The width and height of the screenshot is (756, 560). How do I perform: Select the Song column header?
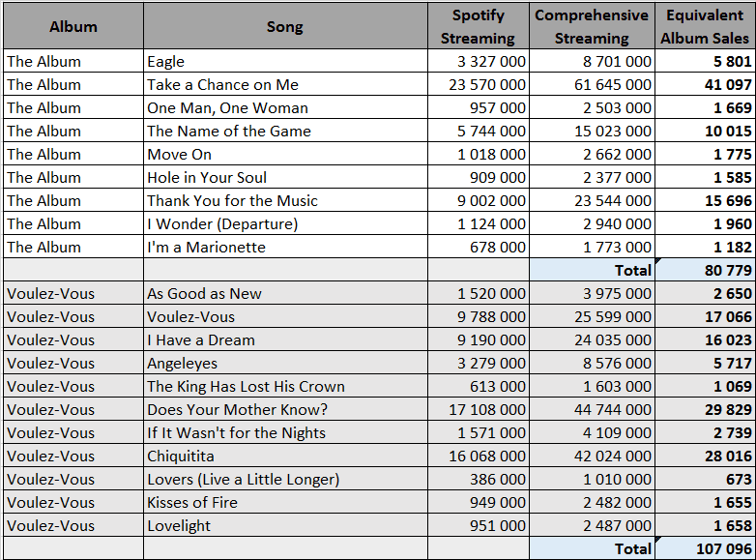click(x=285, y=26)
